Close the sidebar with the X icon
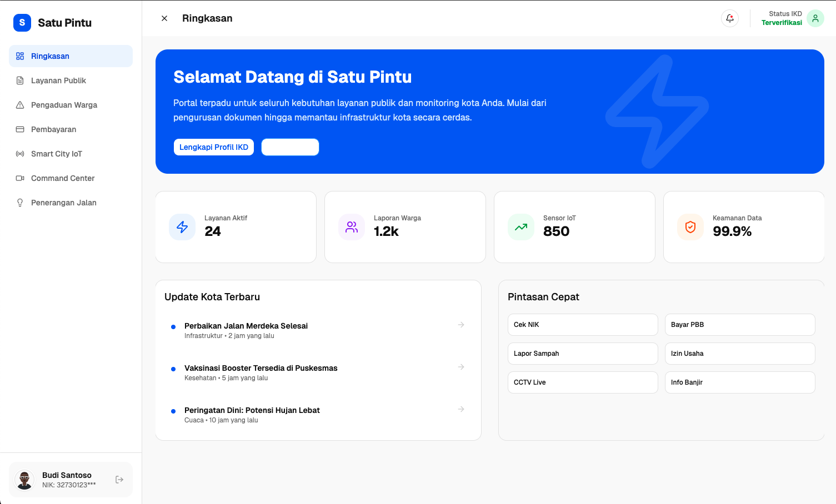The image size is (836, 504). click(x=164, y=18)
